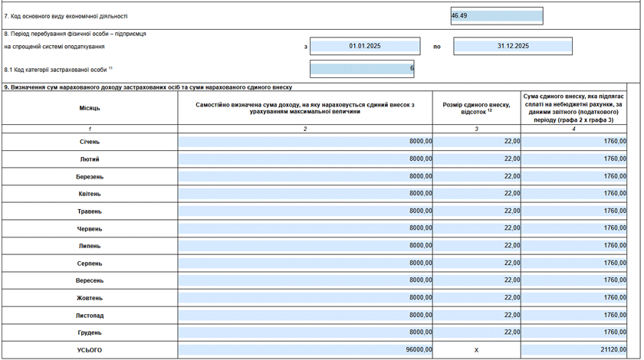
Task: Select the contribution sum field for Червень
Action: pos(574,228)
